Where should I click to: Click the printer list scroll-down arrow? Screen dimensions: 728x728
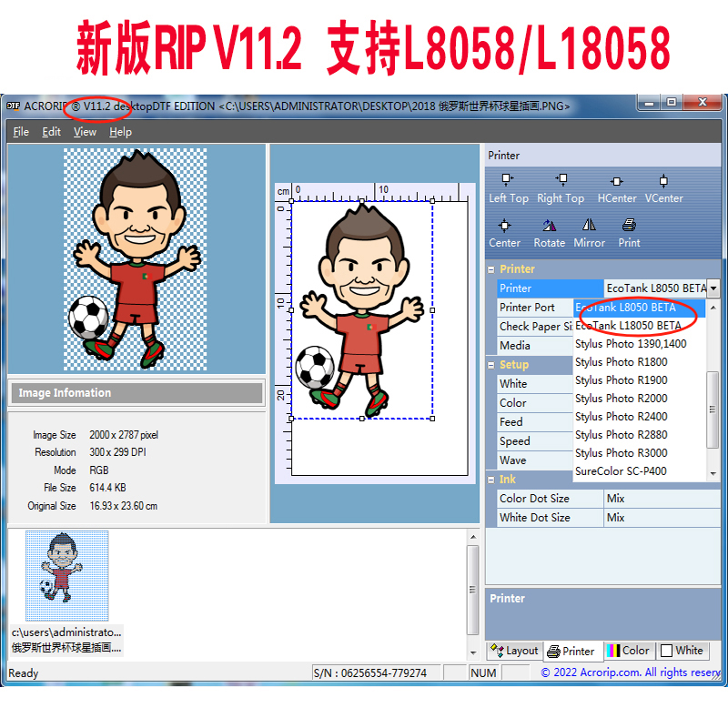tap(713, 473)
